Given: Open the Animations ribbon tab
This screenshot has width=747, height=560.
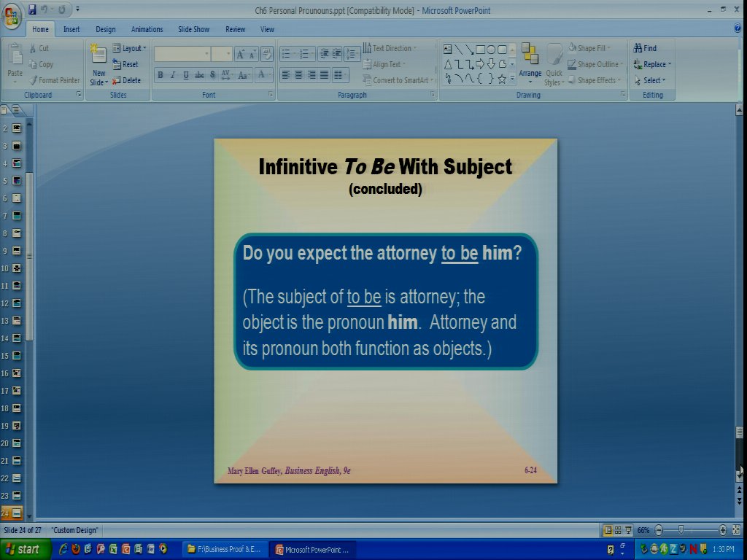Looking at the screenshot, I should coord(147,29).
